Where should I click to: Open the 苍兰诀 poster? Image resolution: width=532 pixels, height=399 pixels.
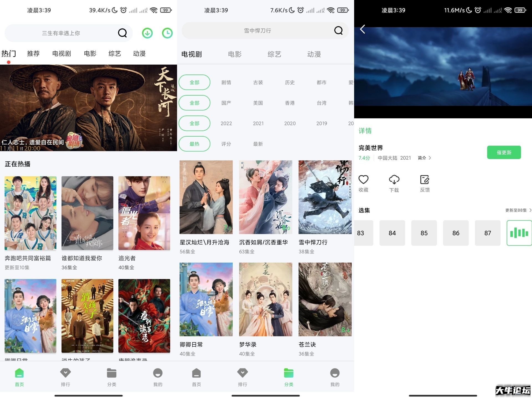coord(325,300)
